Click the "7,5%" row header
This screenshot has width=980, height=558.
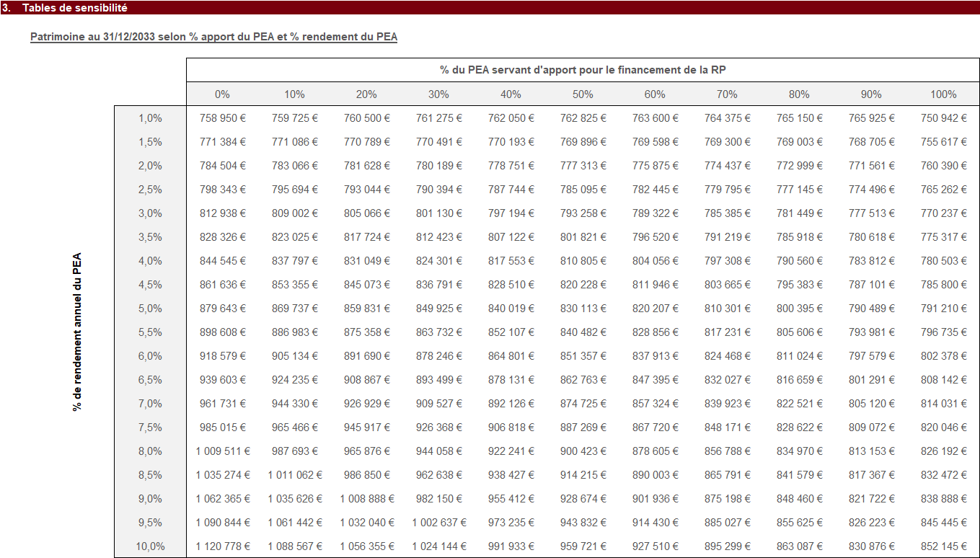[150, 428]
